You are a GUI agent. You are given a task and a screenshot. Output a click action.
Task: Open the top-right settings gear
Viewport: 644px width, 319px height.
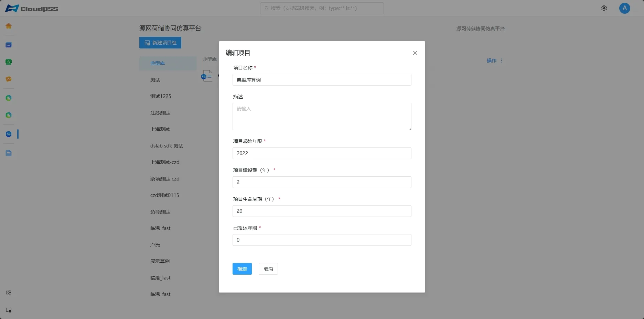604,8
